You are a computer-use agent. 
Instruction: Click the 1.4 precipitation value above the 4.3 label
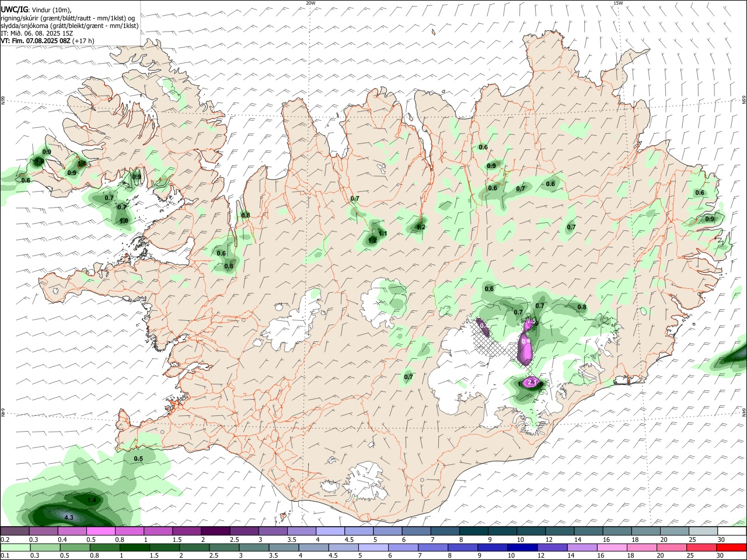point(92,501)
